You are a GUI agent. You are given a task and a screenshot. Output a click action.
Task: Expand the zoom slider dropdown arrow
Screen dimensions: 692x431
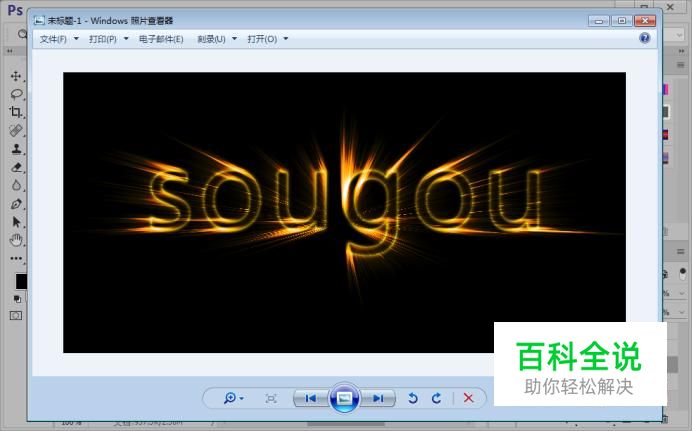click(x=241, y=399)
